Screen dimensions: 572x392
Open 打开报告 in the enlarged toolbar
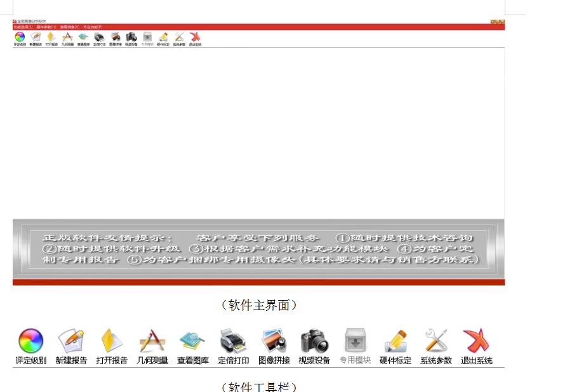tap(112, 341)
